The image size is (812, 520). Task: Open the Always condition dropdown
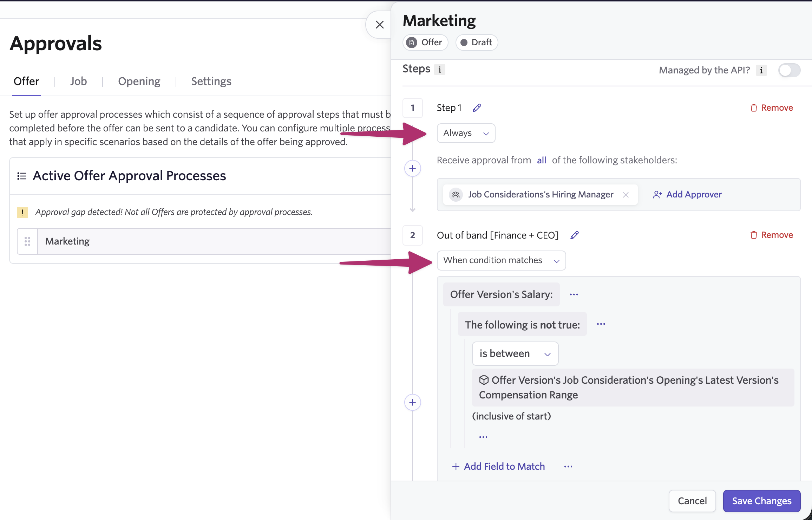(466, 133)
